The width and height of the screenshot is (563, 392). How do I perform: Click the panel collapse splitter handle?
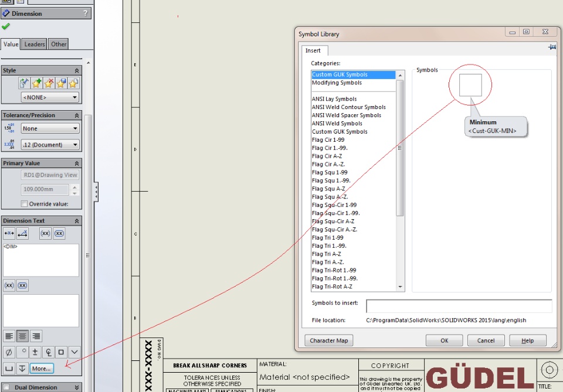[x=96, y=192]
